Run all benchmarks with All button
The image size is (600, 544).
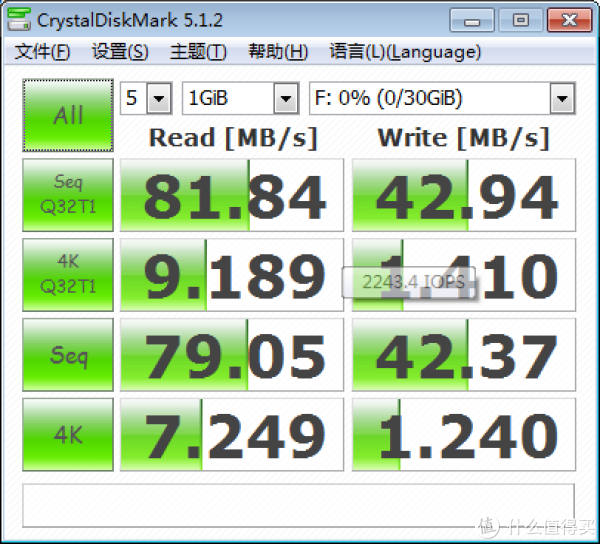coord(68,115)
